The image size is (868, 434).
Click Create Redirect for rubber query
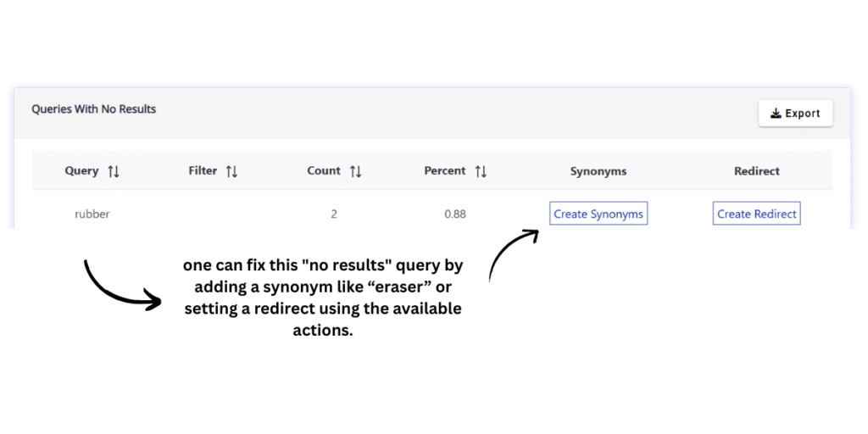pos(756,214)
